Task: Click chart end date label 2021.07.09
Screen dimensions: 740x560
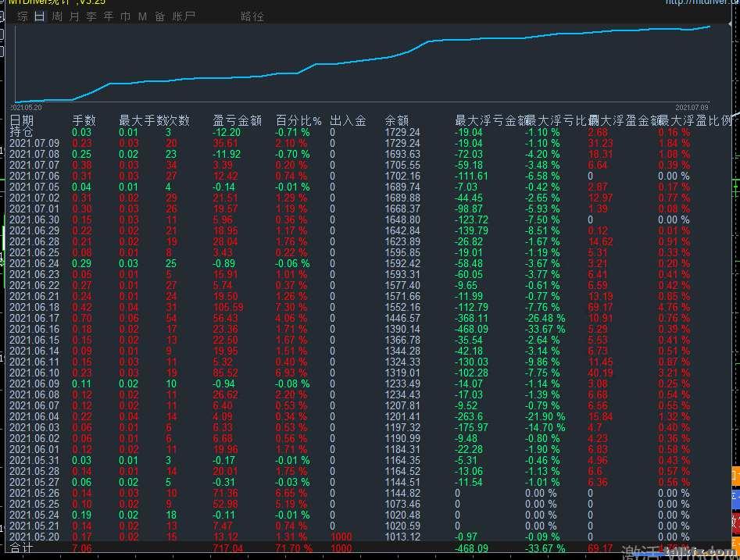Action: (x=692, y=107)
